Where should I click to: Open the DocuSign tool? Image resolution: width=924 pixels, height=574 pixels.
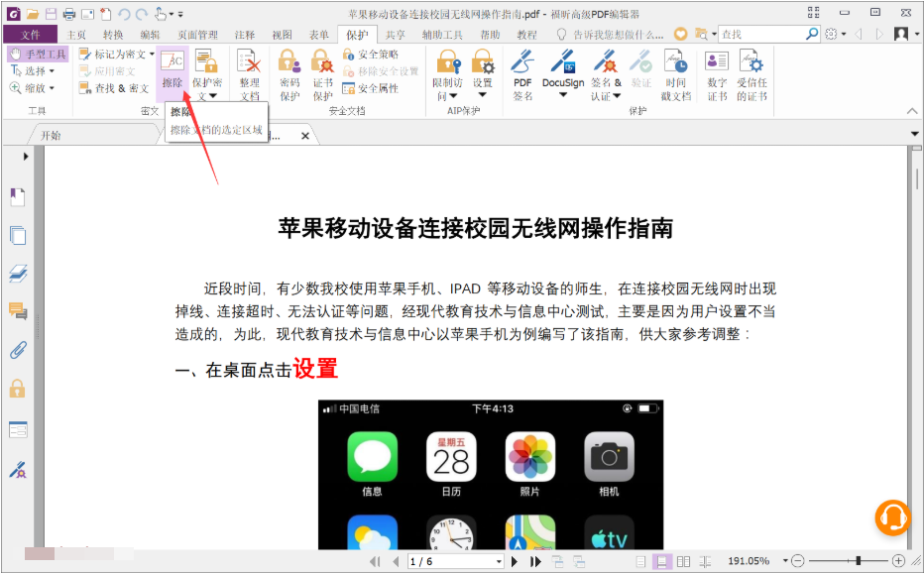click(x=563, y=73)
